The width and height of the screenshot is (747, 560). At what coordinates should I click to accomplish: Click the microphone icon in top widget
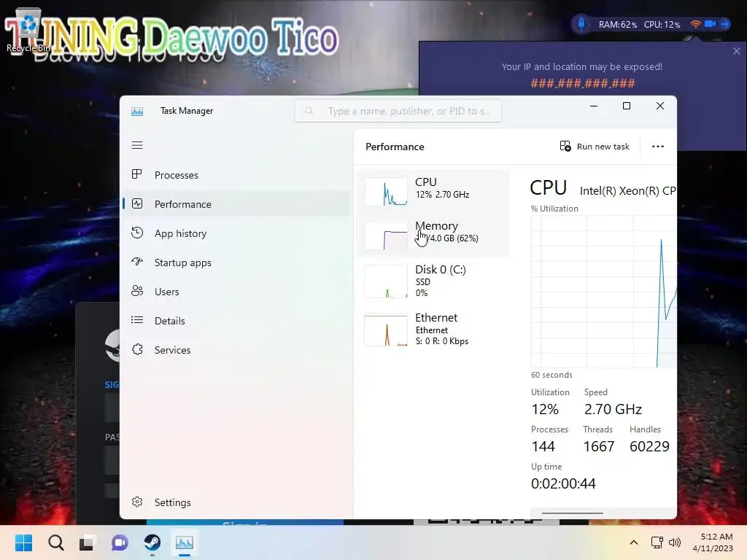[581, 24]
